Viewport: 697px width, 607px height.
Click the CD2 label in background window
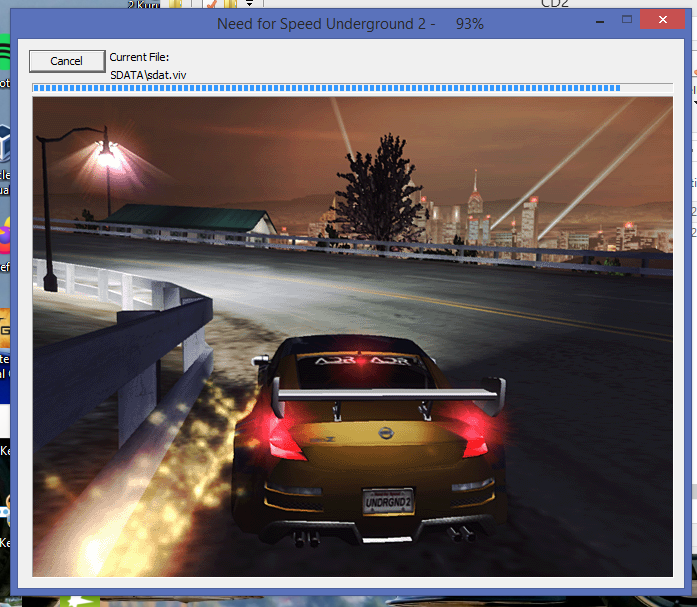(555, 4)
